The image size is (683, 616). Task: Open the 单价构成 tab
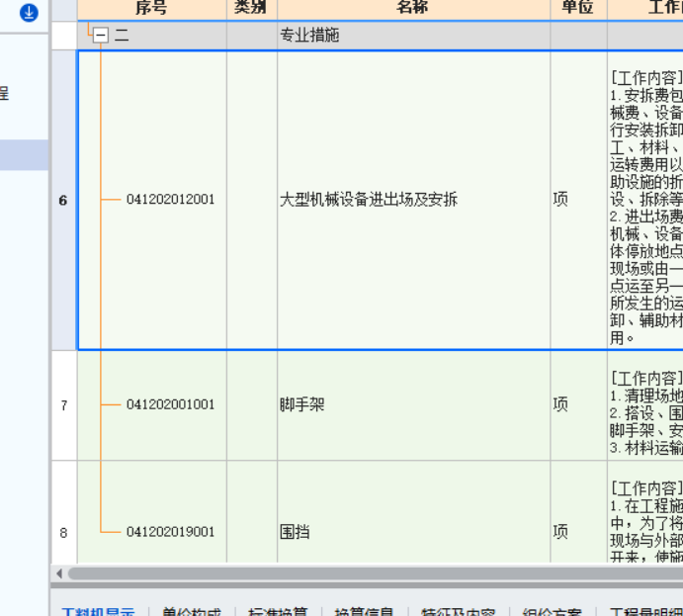point(191,611)
